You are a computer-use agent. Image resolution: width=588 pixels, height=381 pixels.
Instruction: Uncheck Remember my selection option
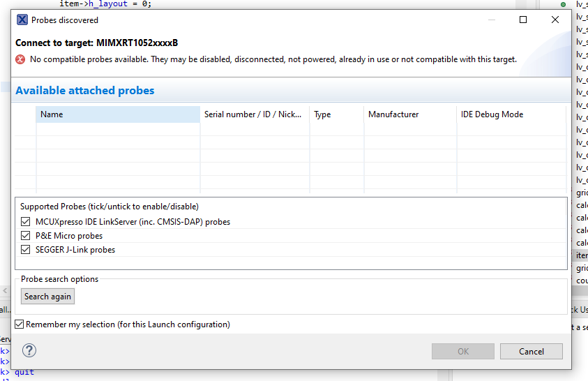point(20,324)
